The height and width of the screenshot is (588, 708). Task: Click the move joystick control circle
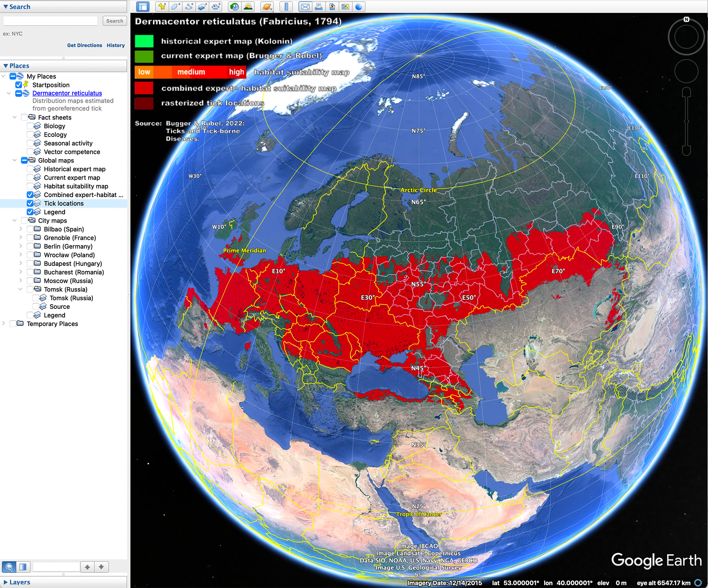(x=686, y=71)
